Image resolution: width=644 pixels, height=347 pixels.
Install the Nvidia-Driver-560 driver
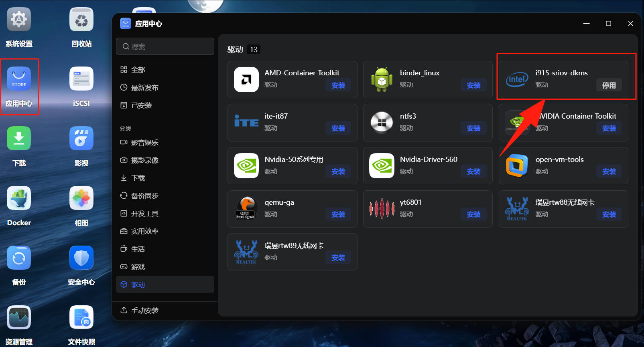coord(473,171)
